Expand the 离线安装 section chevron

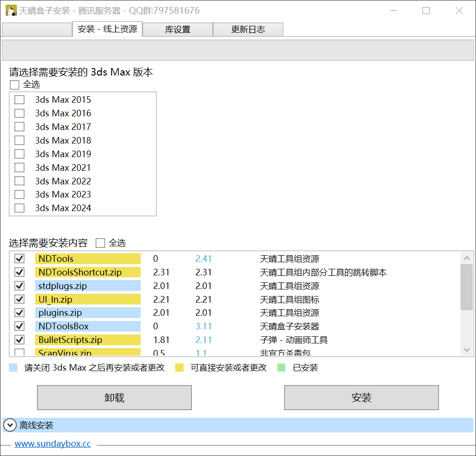(10, 425)
